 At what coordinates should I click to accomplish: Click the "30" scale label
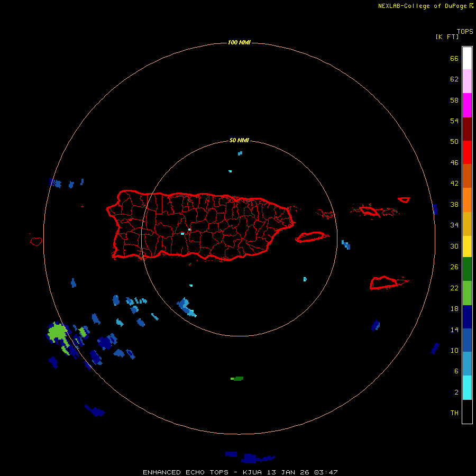[454, 246]
